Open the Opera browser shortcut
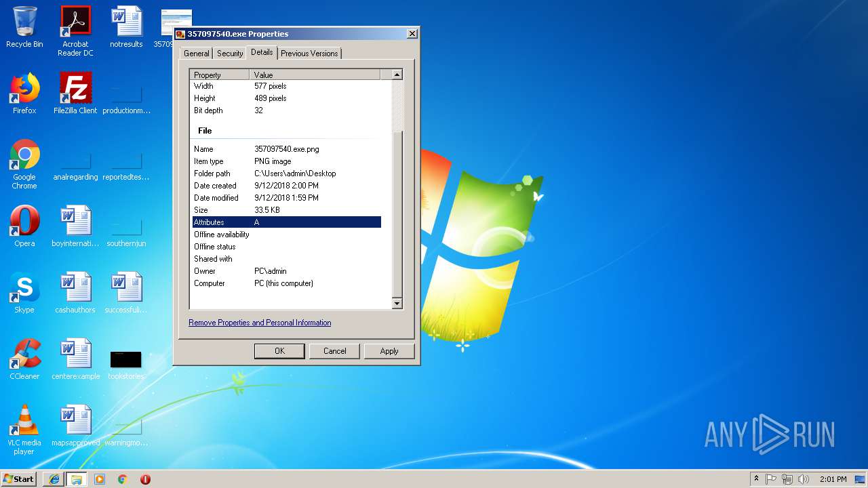Screen dimensions: 868x488 tap(24, 226)
